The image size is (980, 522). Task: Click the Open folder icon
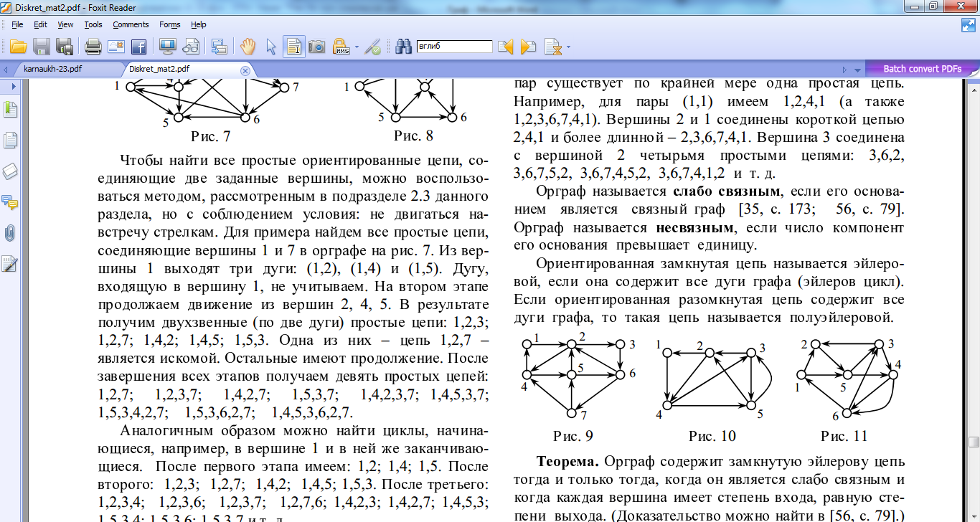tap(18, 47)
